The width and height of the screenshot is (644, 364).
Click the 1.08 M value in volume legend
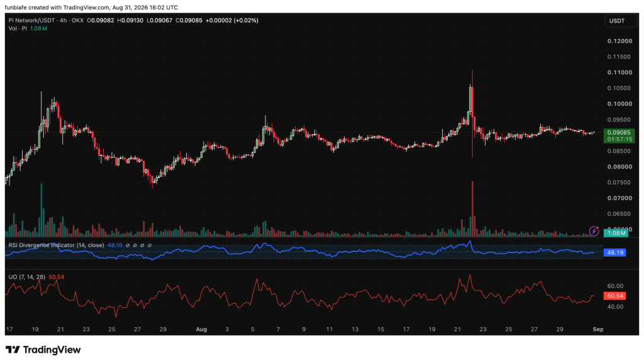(x=38, y=28)
